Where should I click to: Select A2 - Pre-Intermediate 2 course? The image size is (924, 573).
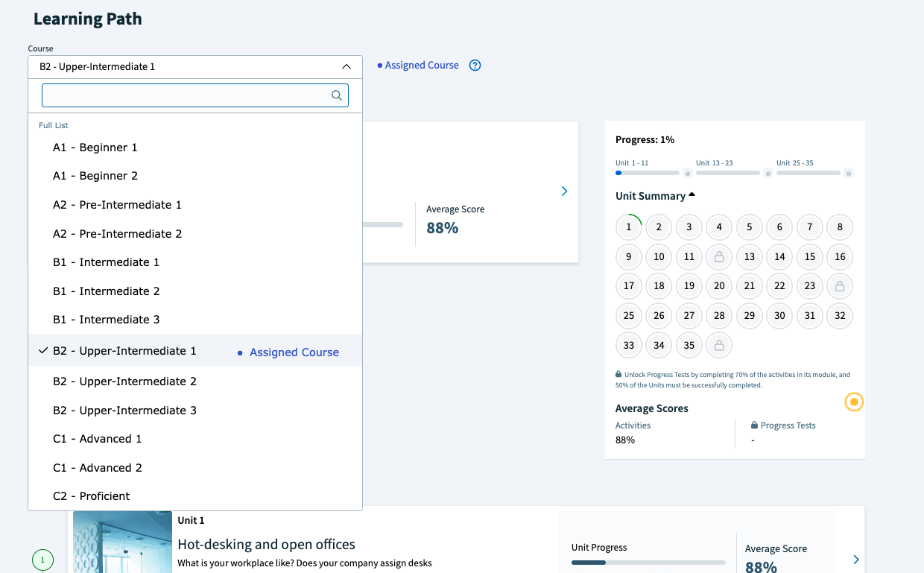point(195,234)
